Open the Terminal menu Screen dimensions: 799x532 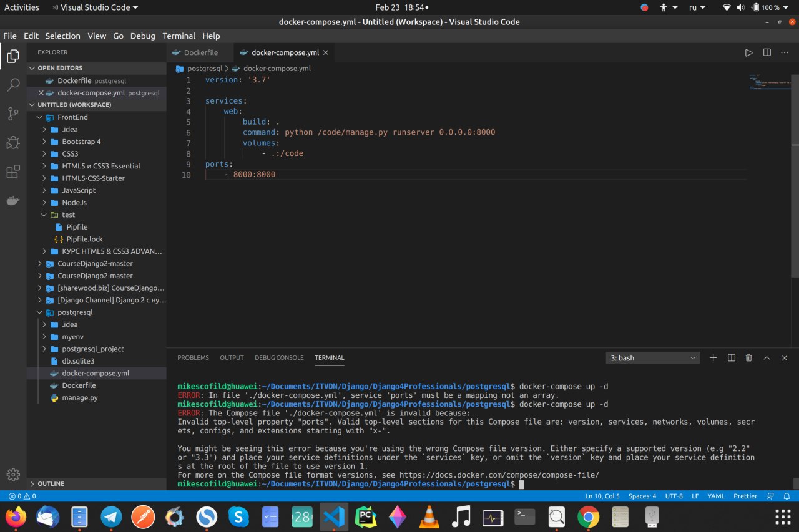click(179, 36)
